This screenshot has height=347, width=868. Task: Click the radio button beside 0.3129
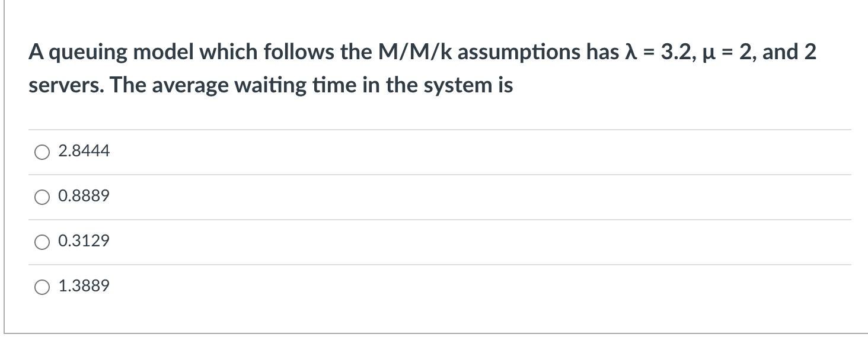point(42,241)
